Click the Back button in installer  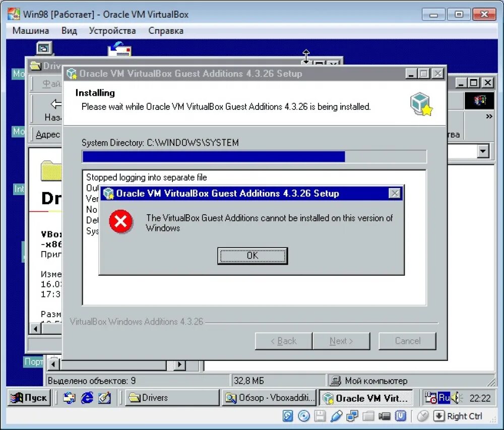click(x=283, y=341)
